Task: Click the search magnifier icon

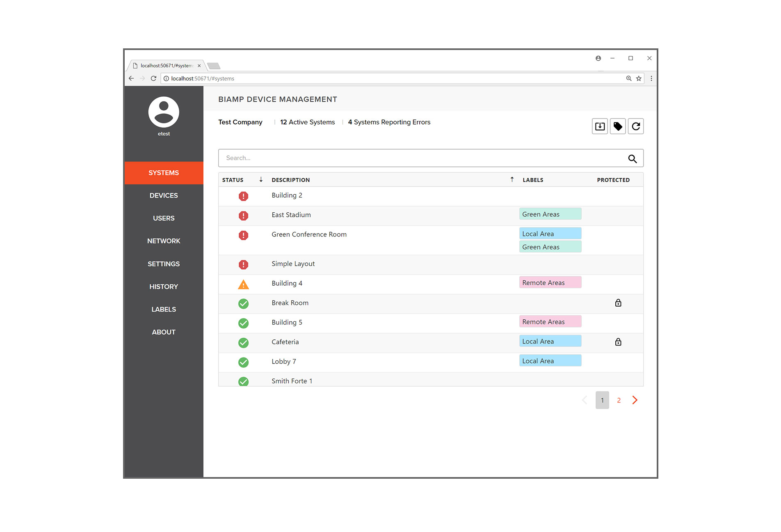Action: click(632, 159)
